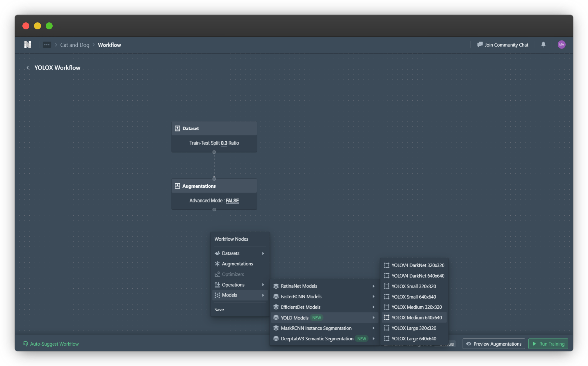Open the notifications bell
Image resolution: width=588 pixels, height=366 pixels.
click(543, 45)
